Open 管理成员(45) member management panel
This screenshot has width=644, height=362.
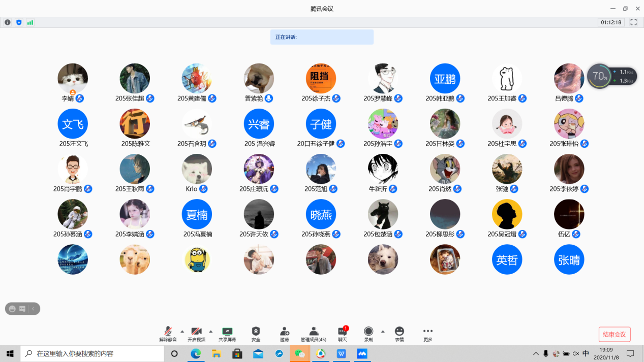[313, 334]
